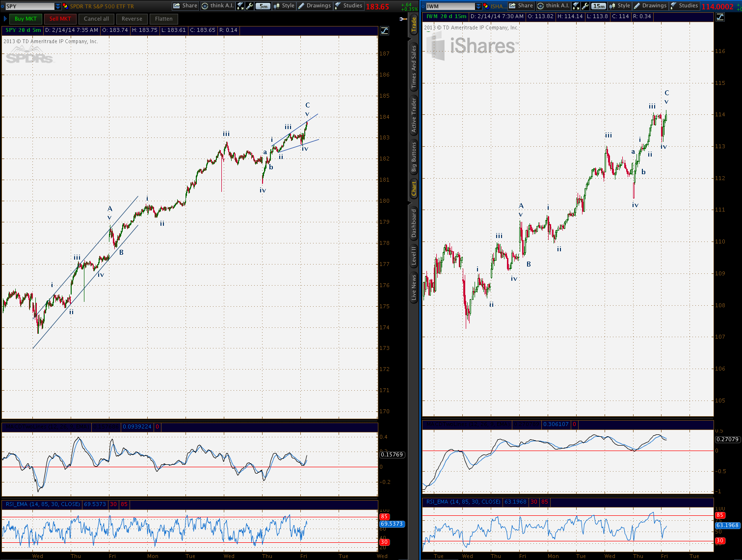
Task: Click the Reverse button
Action: tap(132, 19)
